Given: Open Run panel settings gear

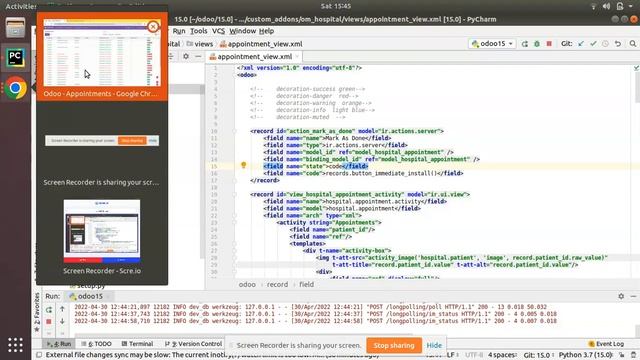Looking at the screenshot, I should click(x=621, y=296).
